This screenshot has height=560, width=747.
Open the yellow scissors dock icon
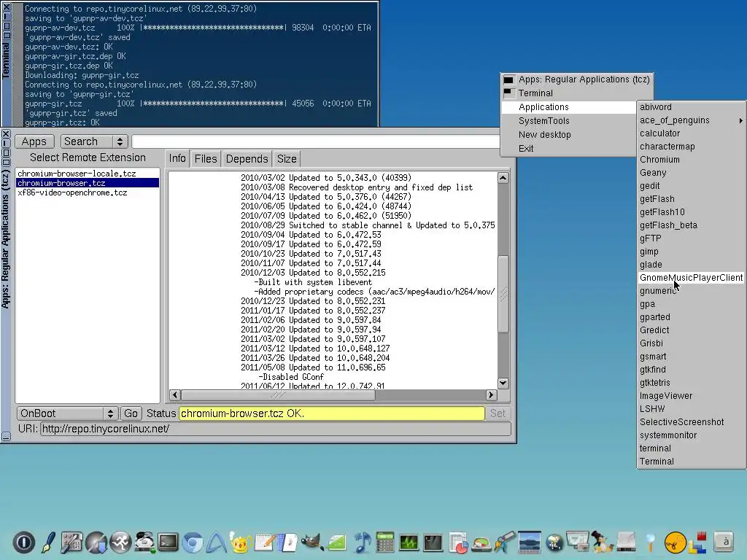[675, 542]
